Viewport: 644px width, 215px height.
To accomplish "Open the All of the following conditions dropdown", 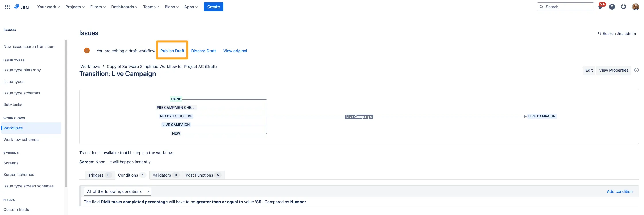I will (x=117, y=191).
